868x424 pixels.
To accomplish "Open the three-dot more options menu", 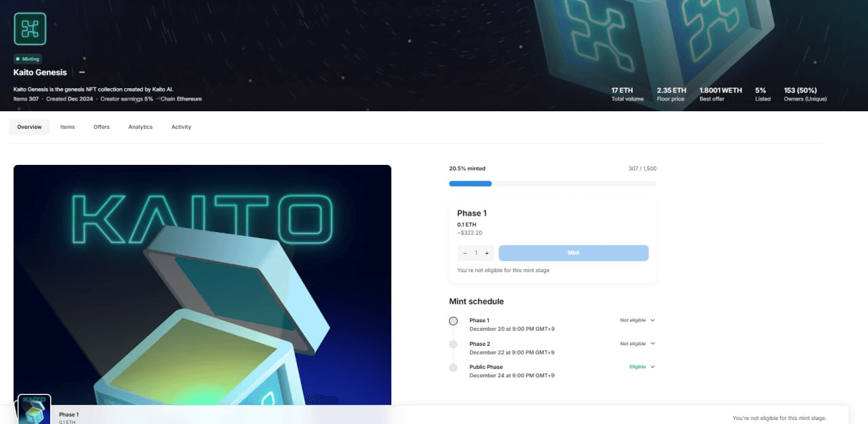I will (x=82, y=72).
